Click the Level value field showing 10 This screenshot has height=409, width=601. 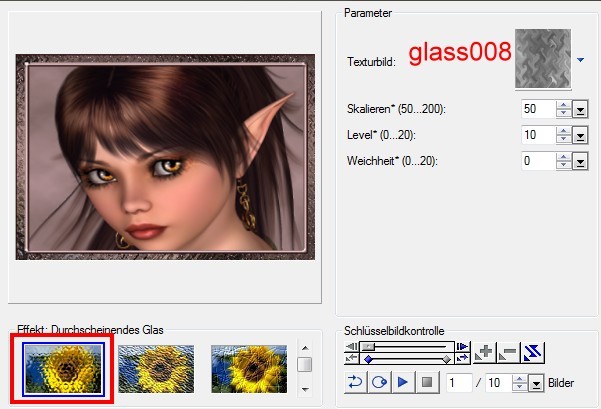(x=539, y=135)
